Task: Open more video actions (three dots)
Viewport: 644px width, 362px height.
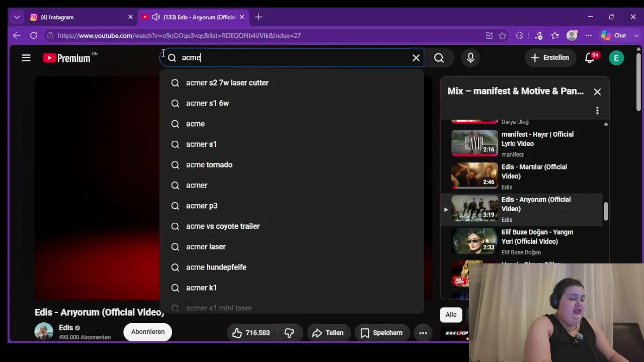Action: pyautogui.click(x=423, y=333)
